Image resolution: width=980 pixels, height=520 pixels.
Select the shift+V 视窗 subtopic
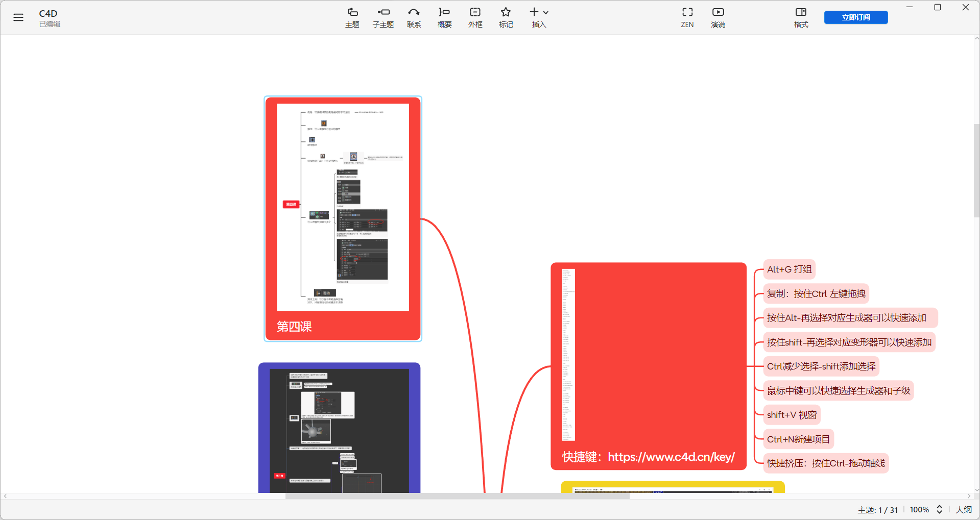pyautogui.click(x=792, y=415)
